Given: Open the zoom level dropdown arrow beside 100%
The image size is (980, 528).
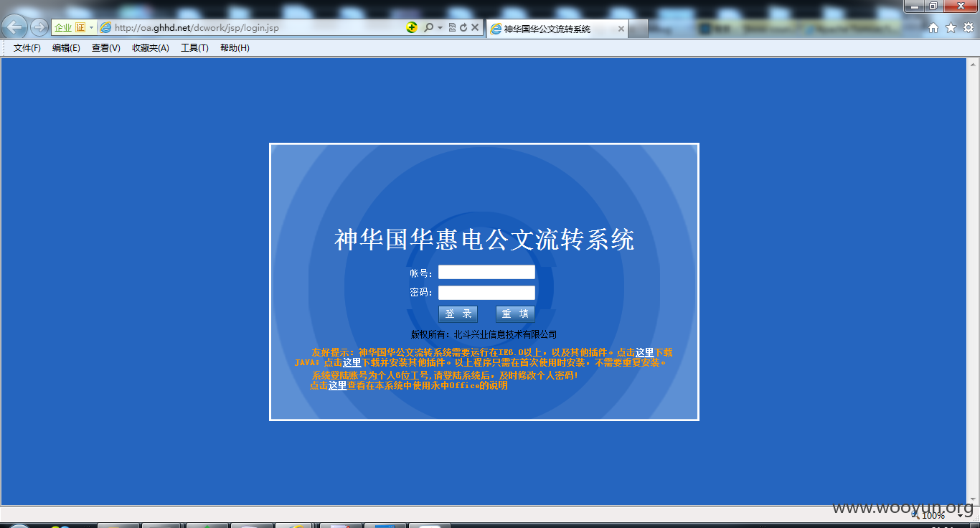Looking at the screenshot, I should point(961,516).
